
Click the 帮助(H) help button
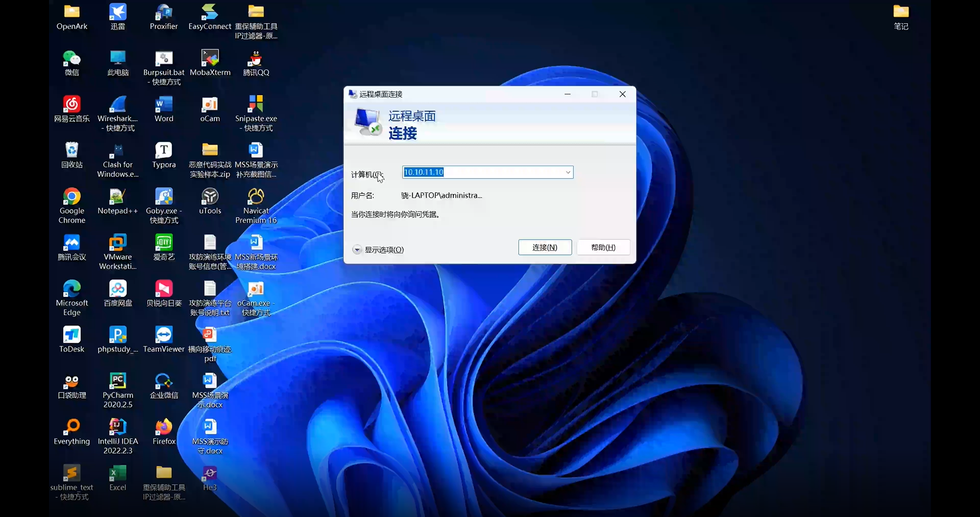(x=603, y=247)
